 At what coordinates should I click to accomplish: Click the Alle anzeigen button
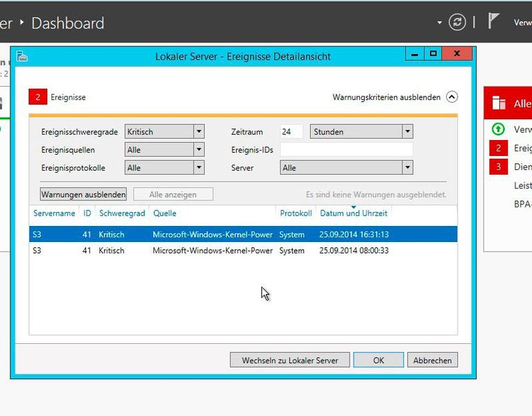[x=173, y=194]
